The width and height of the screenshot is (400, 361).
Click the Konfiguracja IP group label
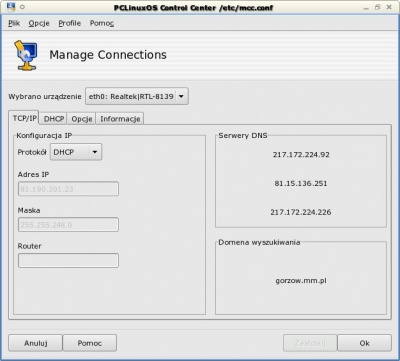coord(44,135)
